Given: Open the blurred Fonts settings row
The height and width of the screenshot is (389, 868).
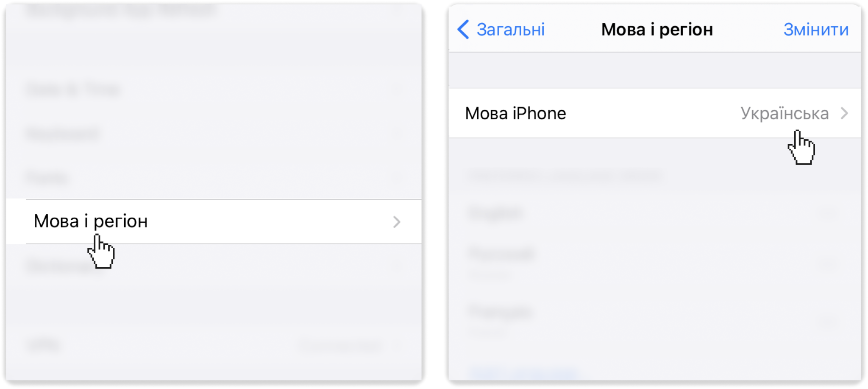Looking at the screenshot, I should pos(214,178).
